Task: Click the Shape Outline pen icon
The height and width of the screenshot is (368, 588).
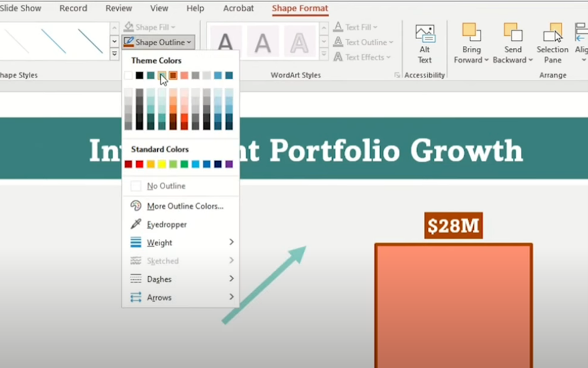Action: point(129,42)
